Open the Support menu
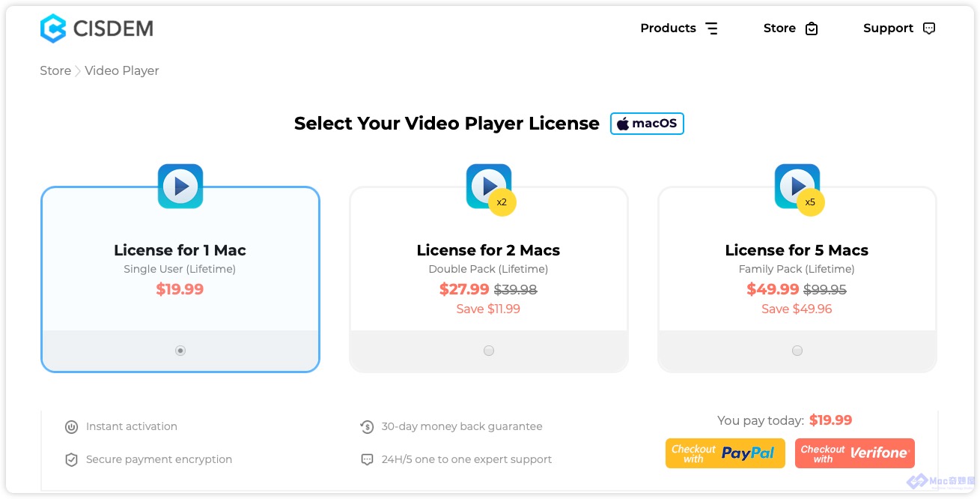This screenshot has width=980, height=499. pyautogui.click(x=899, y=28)
